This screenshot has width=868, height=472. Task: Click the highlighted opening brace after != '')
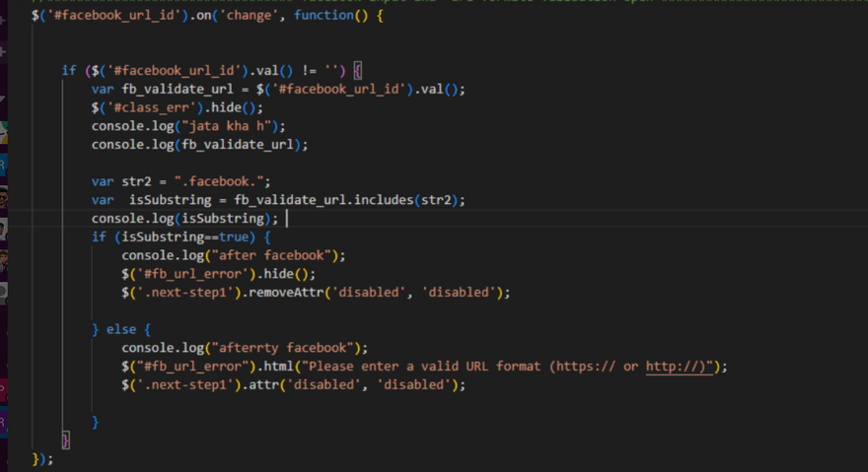click(x=358, y=71)
